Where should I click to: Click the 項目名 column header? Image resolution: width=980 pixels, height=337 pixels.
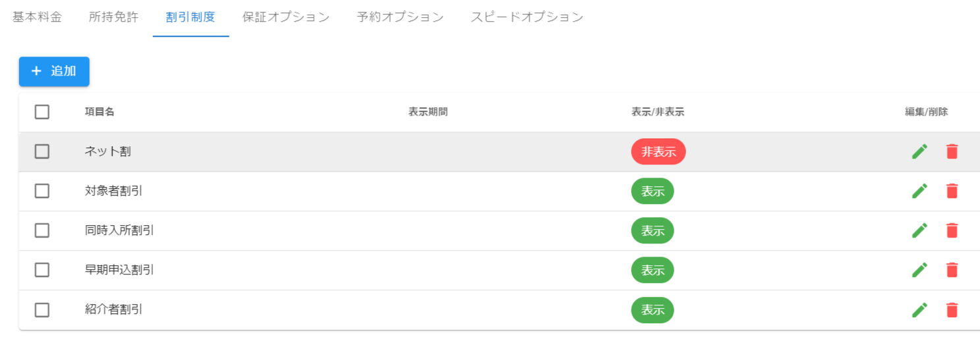(100, 112)
